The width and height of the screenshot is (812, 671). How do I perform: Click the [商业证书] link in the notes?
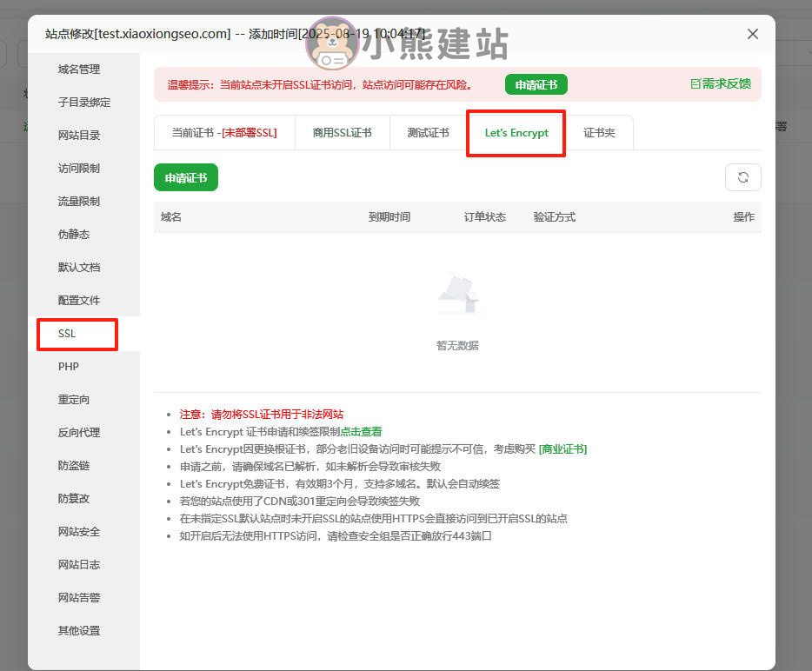tap(562, 449)
